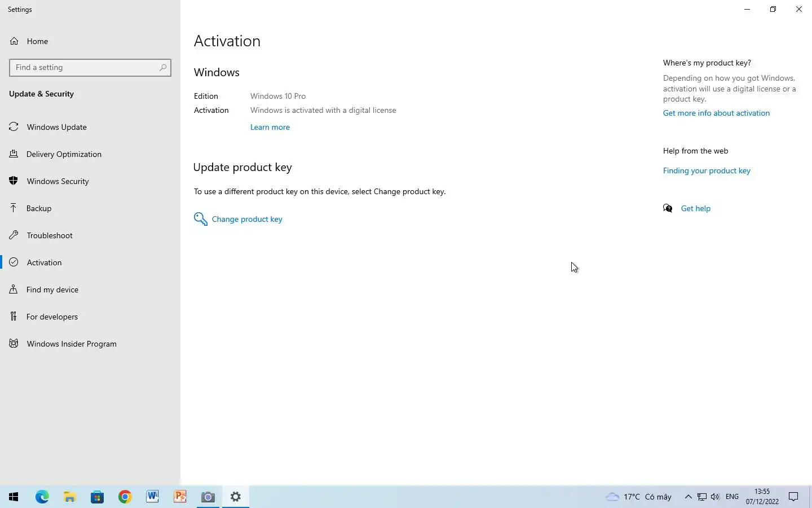
Task: Click the Home house icon
Action: (x=14, y=41)
